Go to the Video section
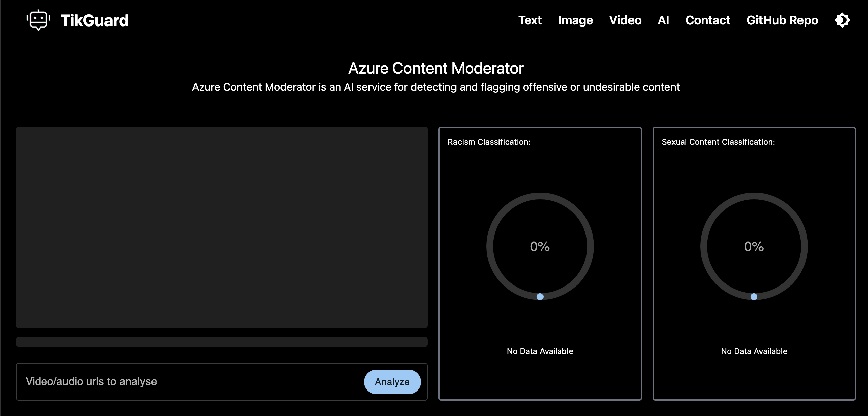The image size is (868, 416). (625, 20)
